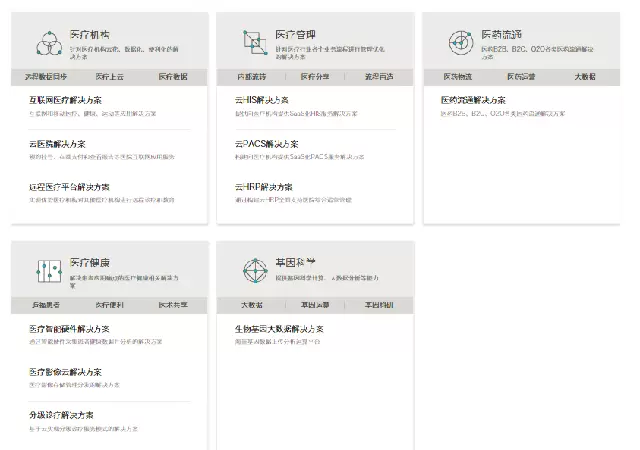Viewport: 640px width, 450px height.
Task: Select the 医疗上云 tab
Action: (x=109, y=77)
